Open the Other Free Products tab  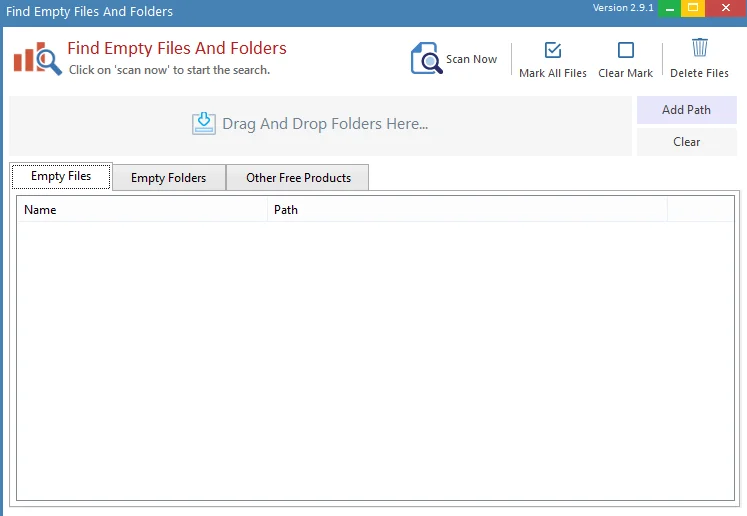(298, 178)
